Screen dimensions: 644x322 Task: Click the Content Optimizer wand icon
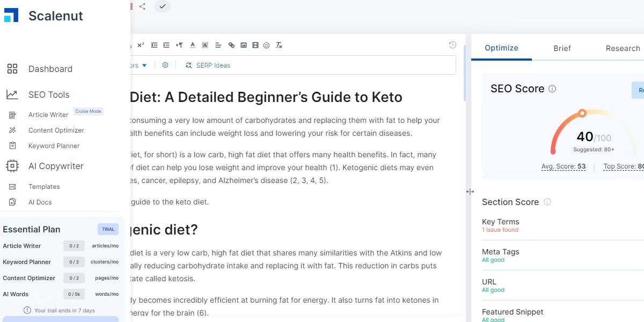12,130
